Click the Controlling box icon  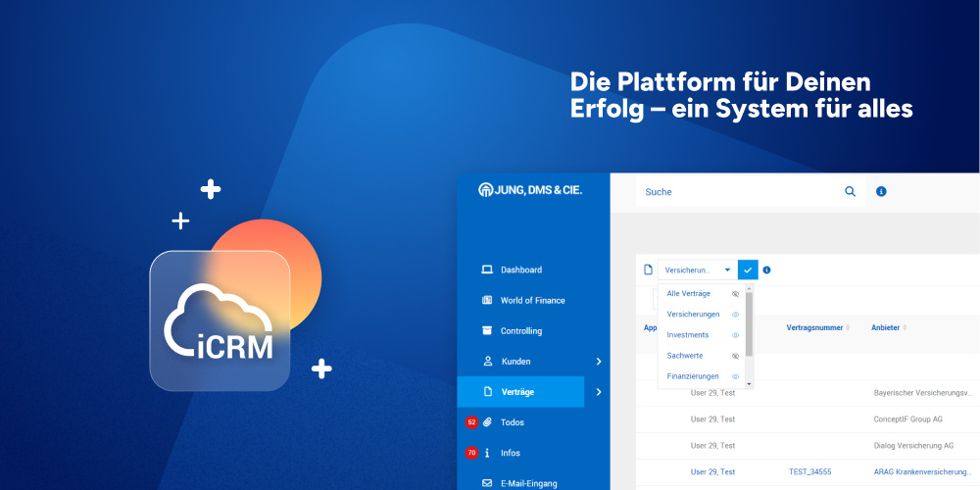487,330
